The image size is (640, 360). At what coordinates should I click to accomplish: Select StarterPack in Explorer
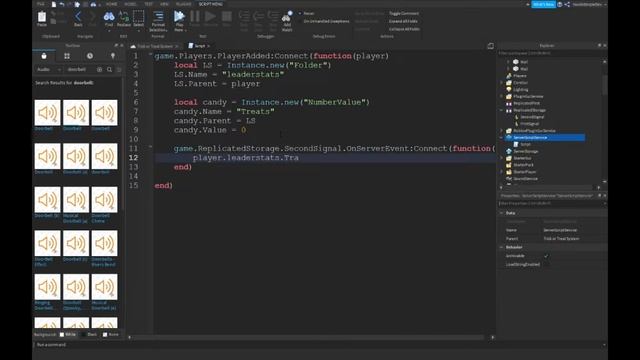coord(523,165)
